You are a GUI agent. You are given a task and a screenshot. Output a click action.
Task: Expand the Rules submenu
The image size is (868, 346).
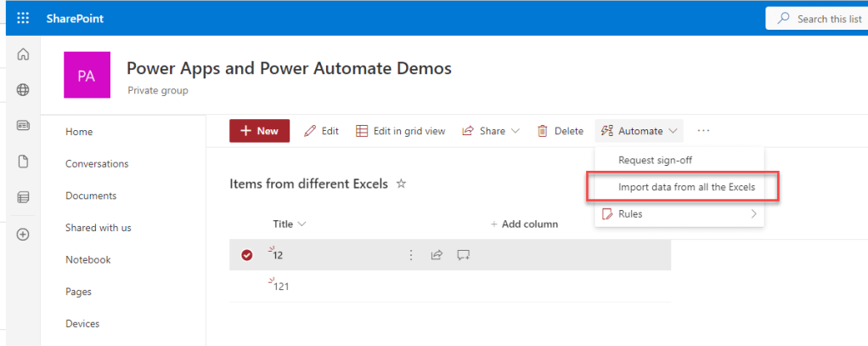pos(679,214)
